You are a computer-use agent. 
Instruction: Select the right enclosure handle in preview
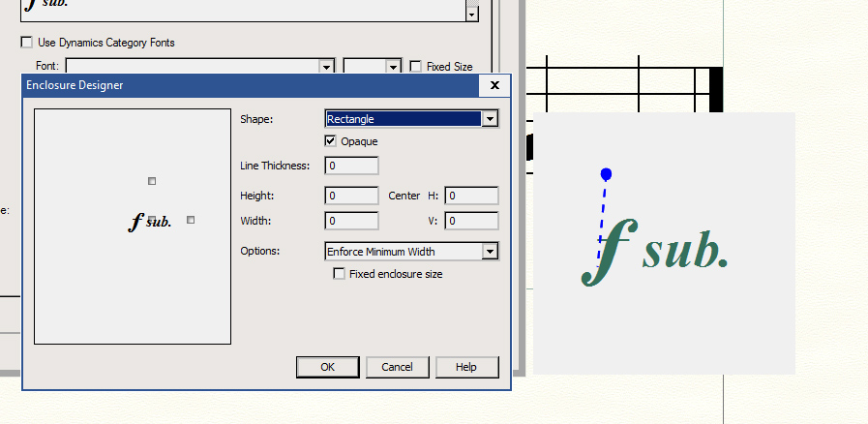(191, 220)
